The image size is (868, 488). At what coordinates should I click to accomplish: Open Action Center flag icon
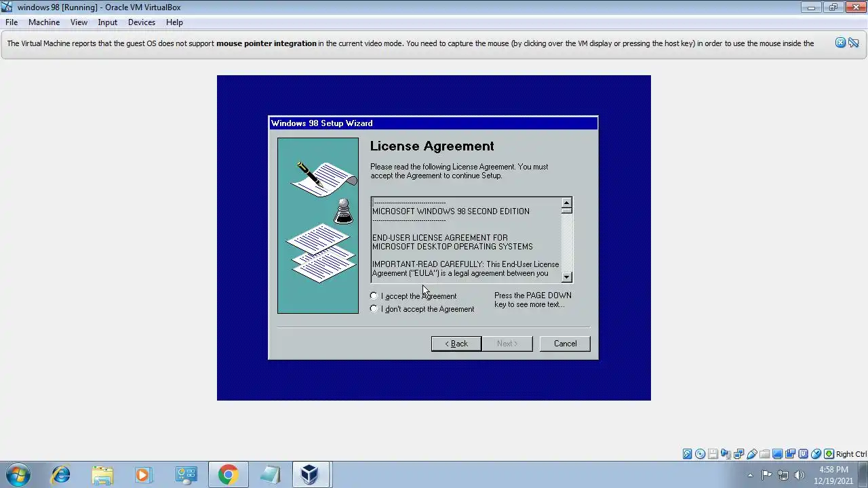tap(766, 475)
